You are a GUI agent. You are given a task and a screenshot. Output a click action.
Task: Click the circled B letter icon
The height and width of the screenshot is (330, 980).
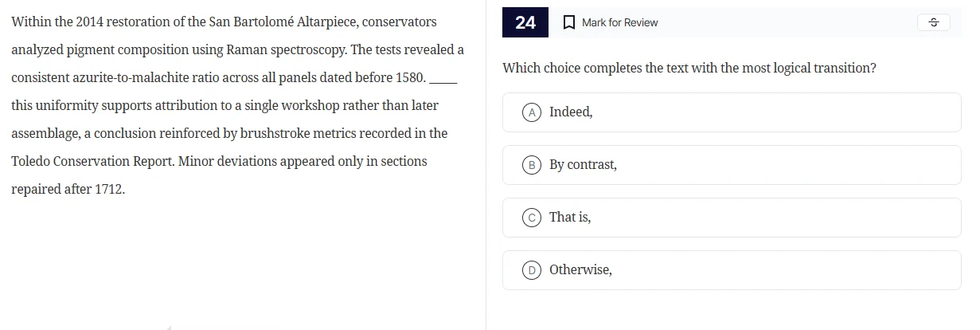coord(531,165)
